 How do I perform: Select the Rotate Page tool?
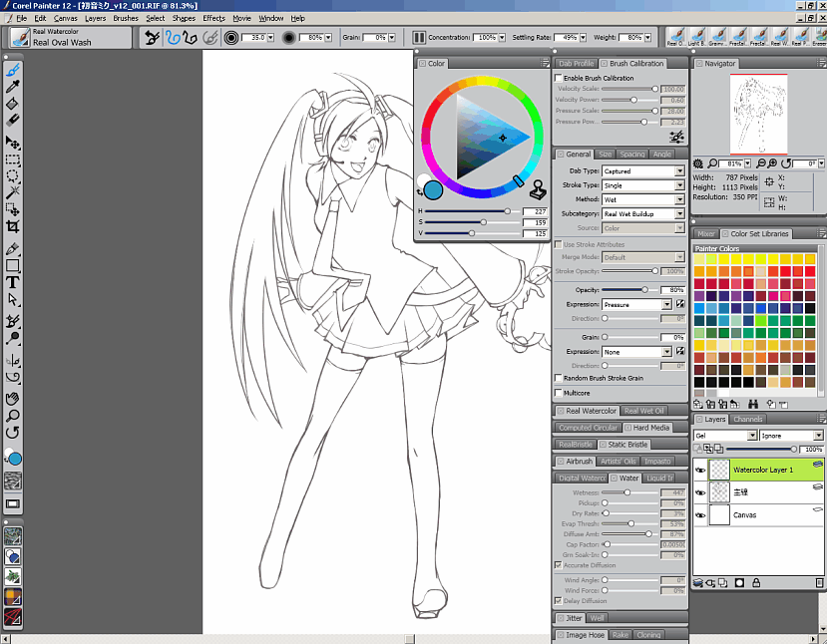(x=13, y=433)
